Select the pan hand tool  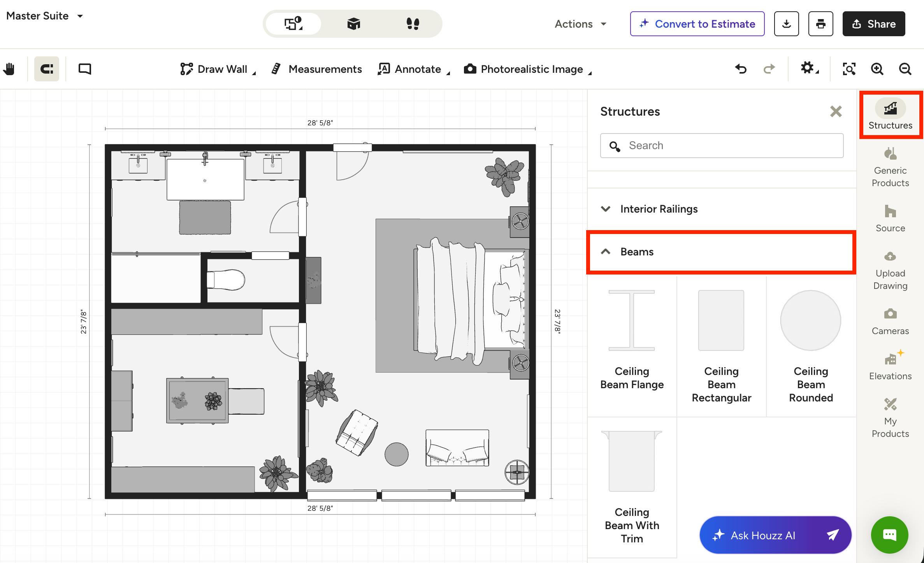click(x=9, y=69)
